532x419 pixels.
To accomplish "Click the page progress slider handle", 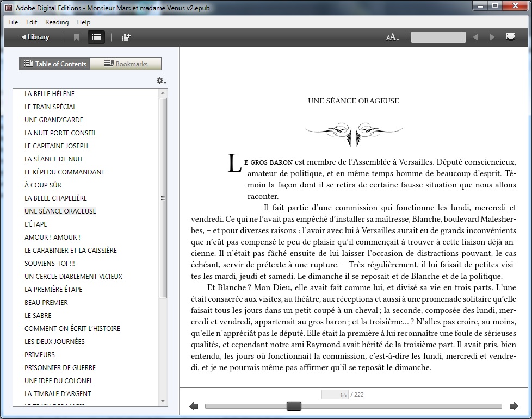I will (x=294, y=406).
